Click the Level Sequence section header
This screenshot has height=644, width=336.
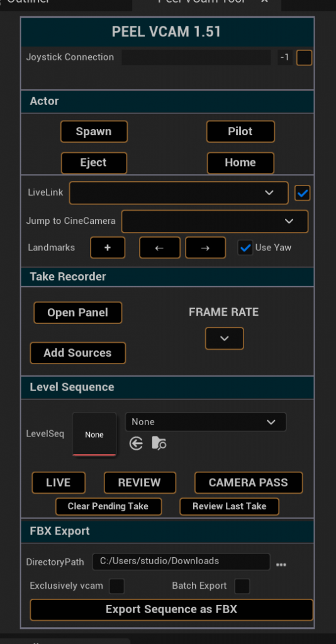click(x=167, y=387)
